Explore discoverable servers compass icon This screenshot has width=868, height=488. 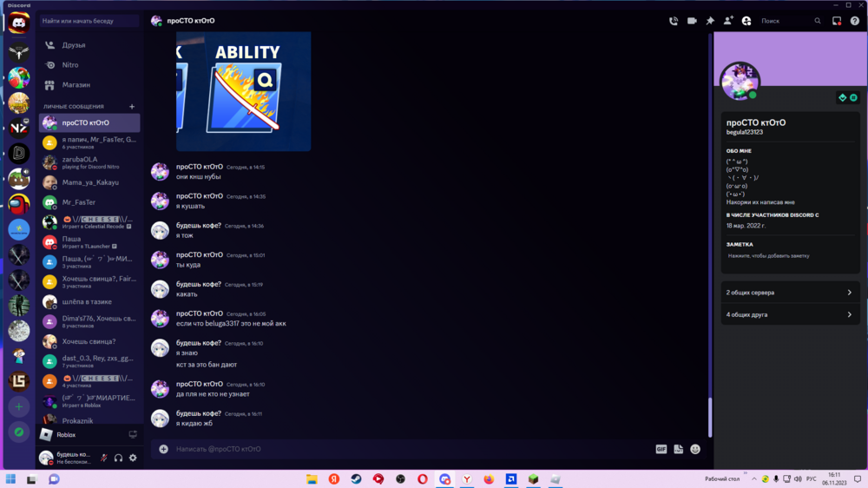19,432
